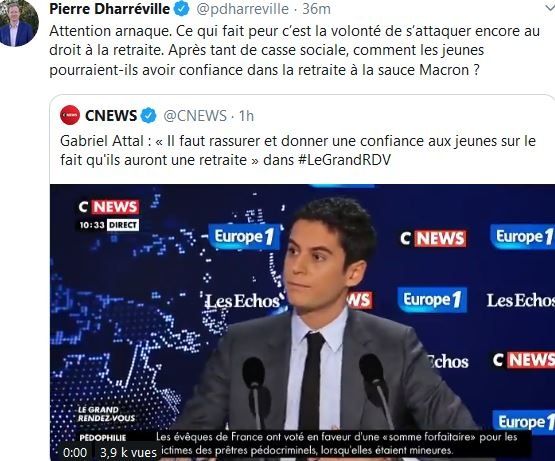Open the CNEWS account name

pyautogui.click(x=111, y=115)
